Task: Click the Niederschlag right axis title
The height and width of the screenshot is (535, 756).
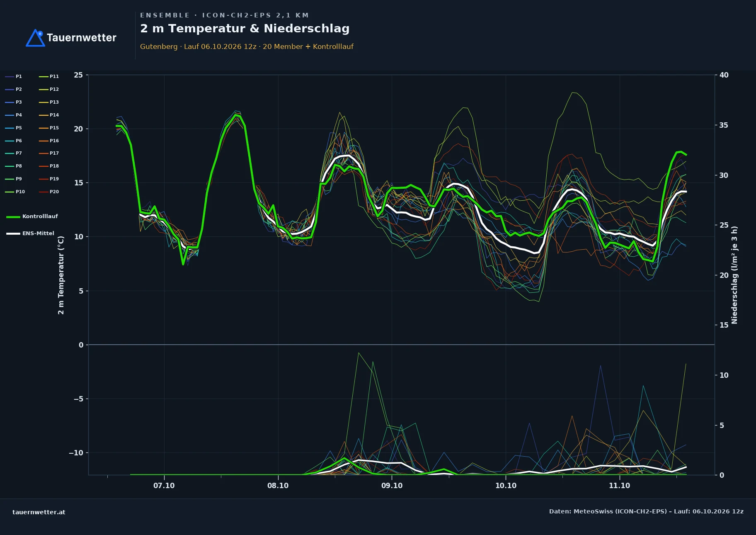Action: pos(734,275)
